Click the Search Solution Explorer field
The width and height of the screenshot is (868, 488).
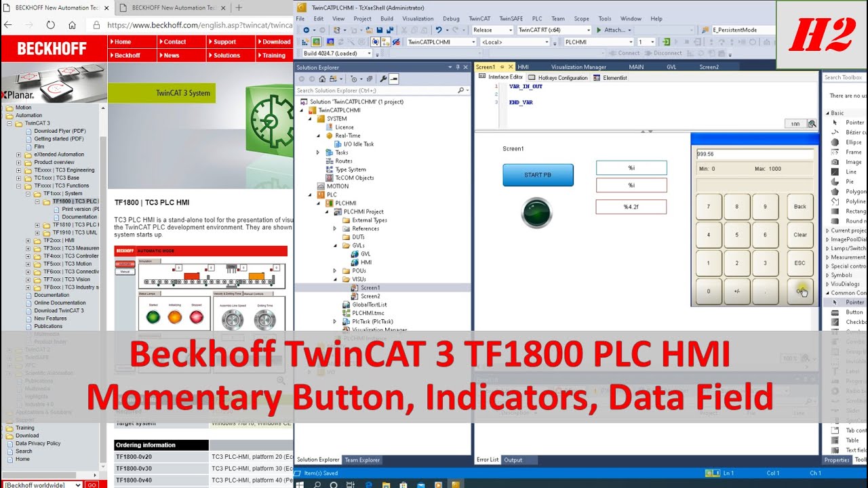tap(376, 90)
